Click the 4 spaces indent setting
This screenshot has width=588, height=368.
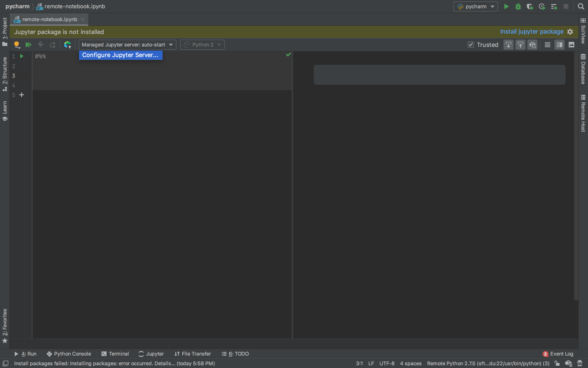tap(411, 363)
